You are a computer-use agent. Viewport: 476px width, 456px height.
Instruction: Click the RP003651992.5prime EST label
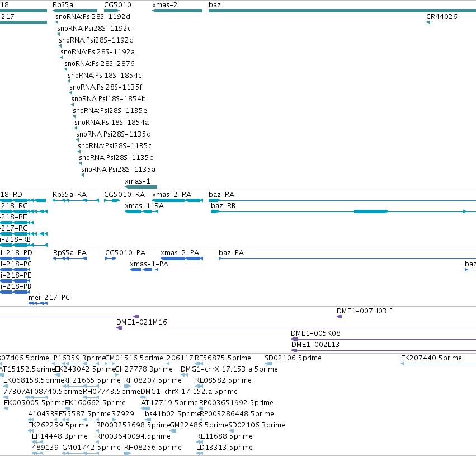tap(236, 403)
